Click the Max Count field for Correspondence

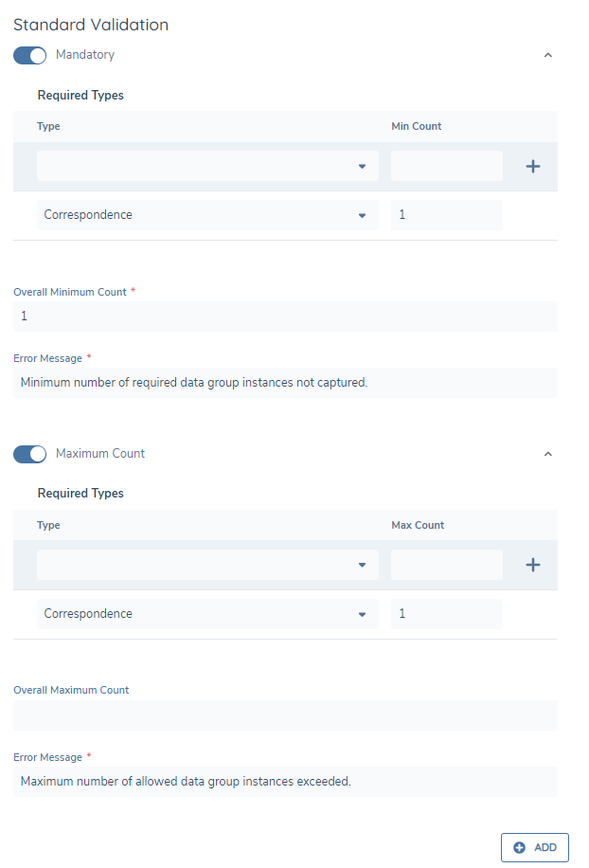click(446, 614)
